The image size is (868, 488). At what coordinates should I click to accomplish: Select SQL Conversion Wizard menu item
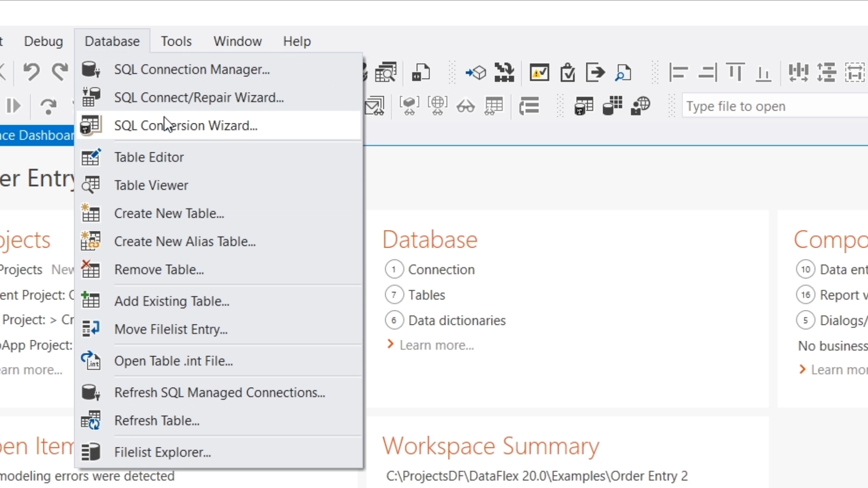tap(185, 126)
